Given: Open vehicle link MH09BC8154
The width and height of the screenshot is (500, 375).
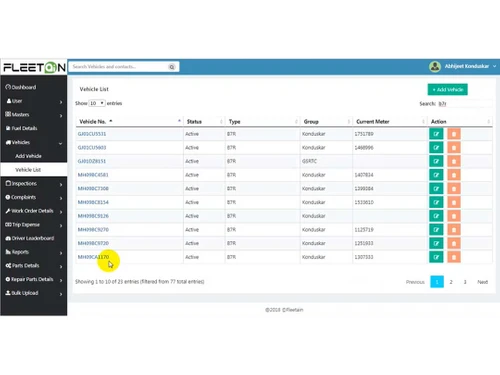Looking at the screenshot, I should click(x=93, y=202).
